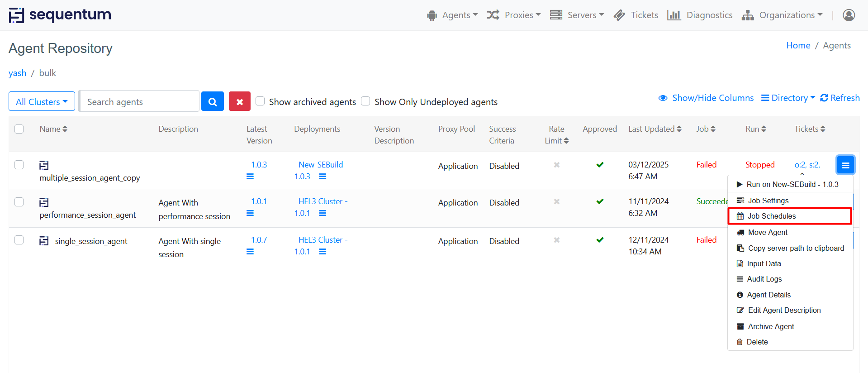This screenshot has width=868, height=373.
Task: Click the blue search magnifier button
Action: pos(213,102)
